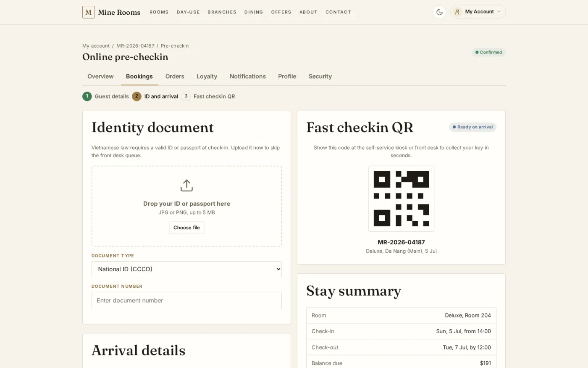This screenshot has height=368, width=588.
Task: Open the Security tab
Action: [320, 77]
